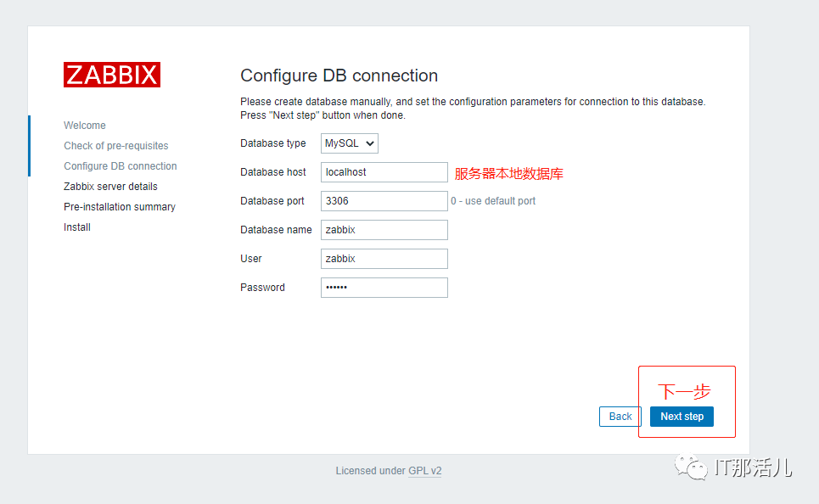Click the 'Please create database manually' instructions
This screenshot has width=819, height=504.
(473, 108)
